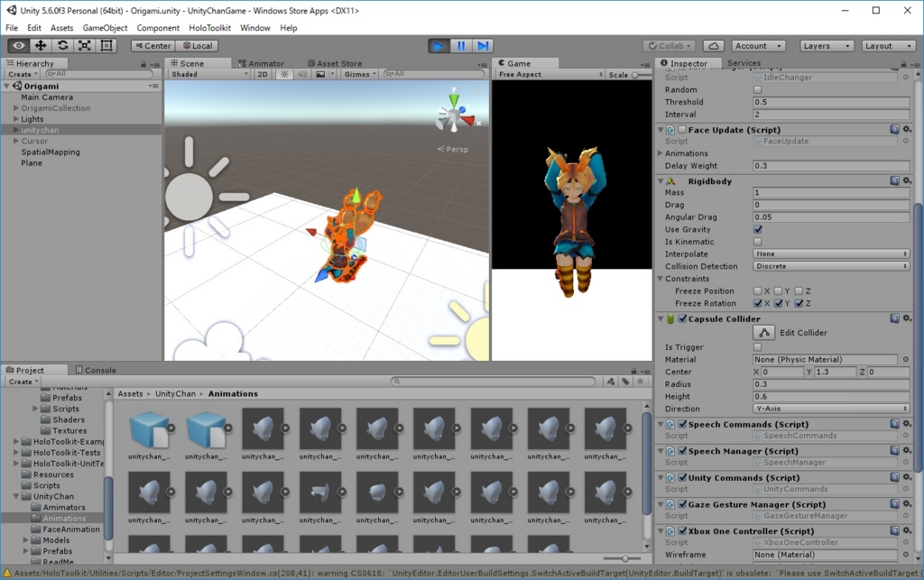This screenshot has height=580, width=924.
Task: Click favorite star icon in Project
Action: tap(640, 382)
